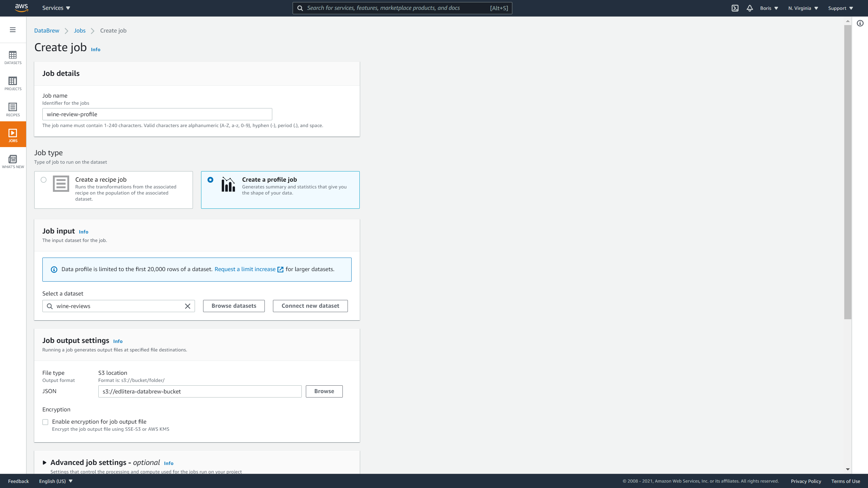The height and width of the screenshot is (488, 868).
Task: Open the notifications bell
Action: coord(750,8)
